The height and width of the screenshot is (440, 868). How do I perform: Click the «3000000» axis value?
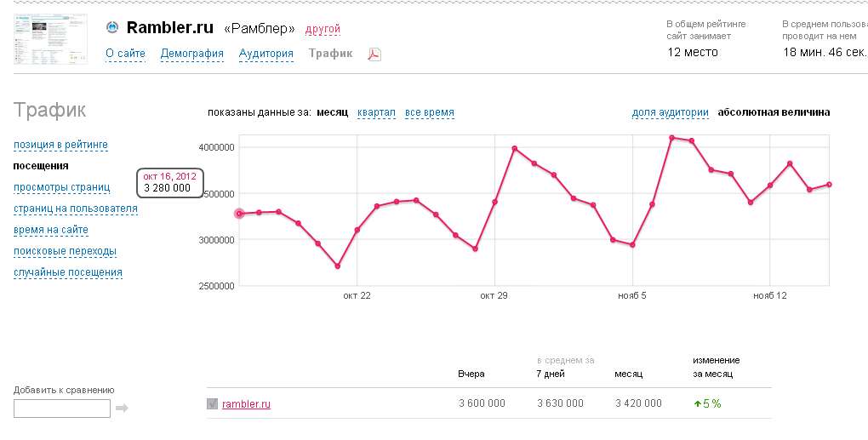coord(216,240)
